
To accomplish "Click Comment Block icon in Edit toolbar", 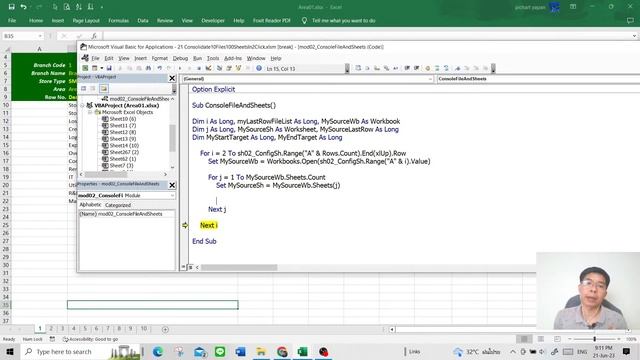I will coord(437,68).
